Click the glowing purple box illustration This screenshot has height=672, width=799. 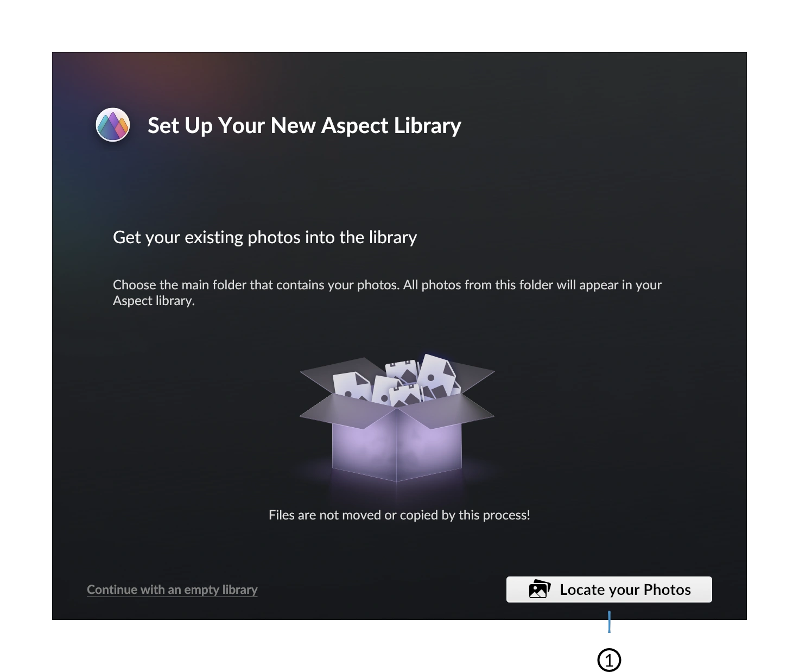397,418
